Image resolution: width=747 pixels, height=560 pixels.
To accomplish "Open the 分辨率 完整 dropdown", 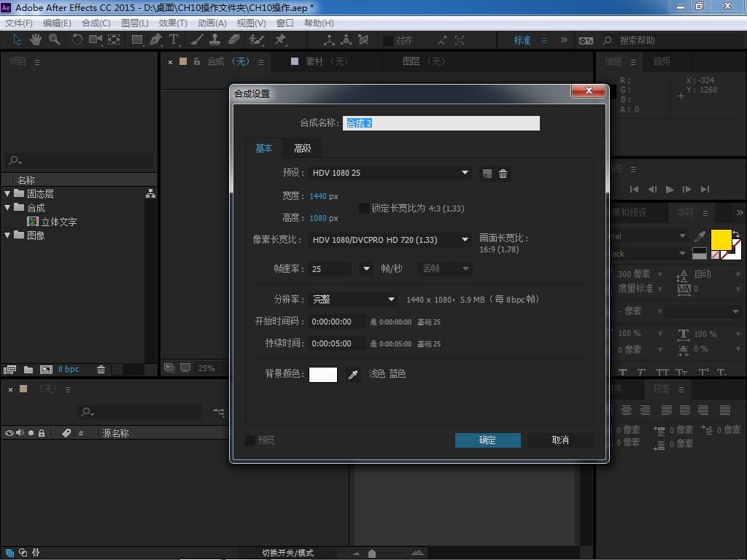I will (354, 300).
